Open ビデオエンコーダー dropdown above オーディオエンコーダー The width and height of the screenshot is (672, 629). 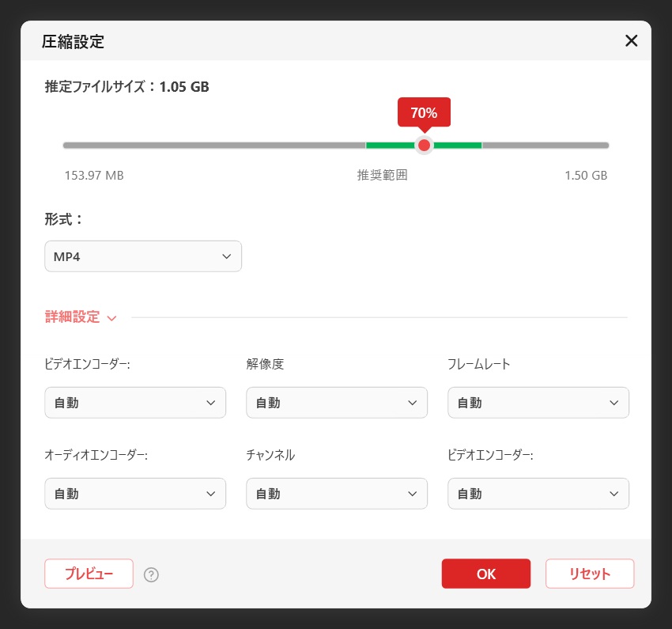(x=135, y=403)
